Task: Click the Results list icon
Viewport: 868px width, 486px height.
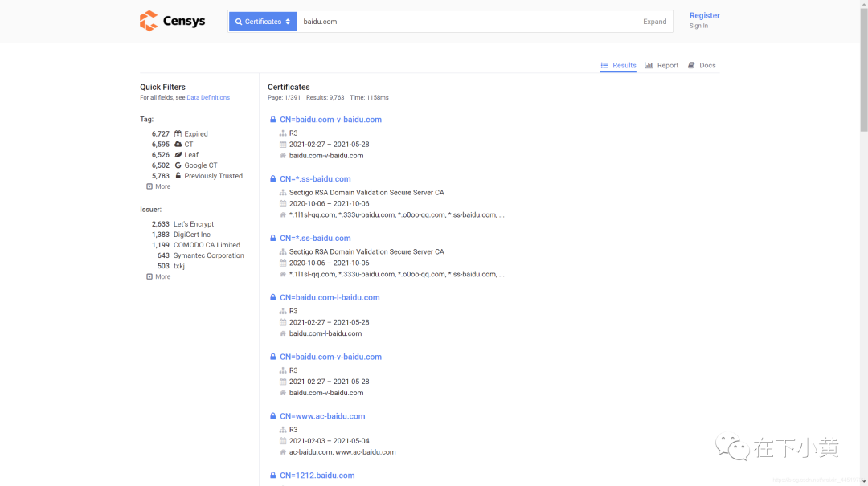Action: (604, 65)
